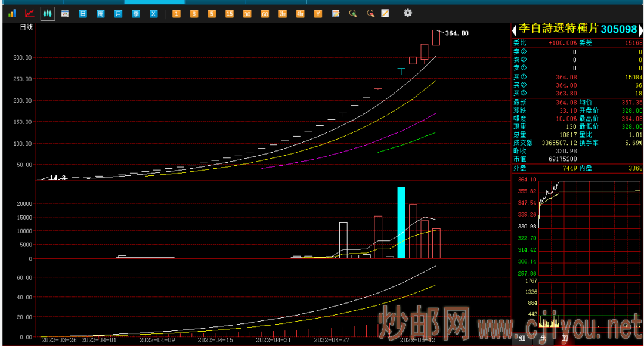Image resolution: width=644 pixels, height=346 pixels.
Task: Open the settings gear icon
Action: tap(408, 13)
